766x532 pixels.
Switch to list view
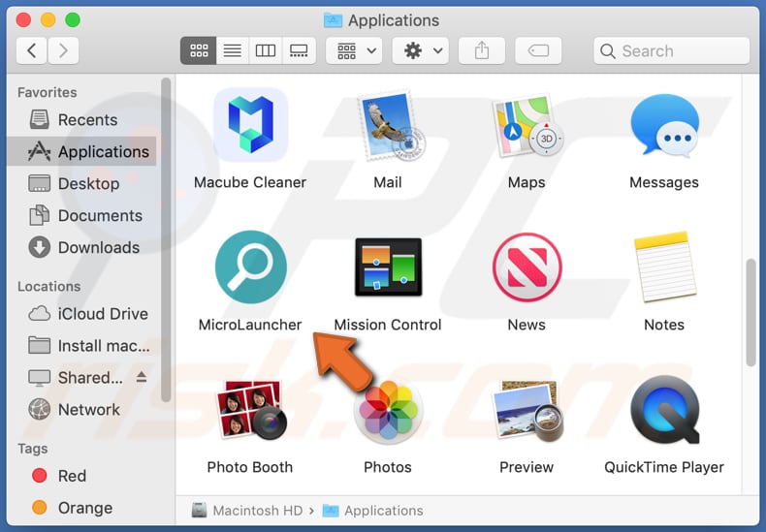click(233, 50)
